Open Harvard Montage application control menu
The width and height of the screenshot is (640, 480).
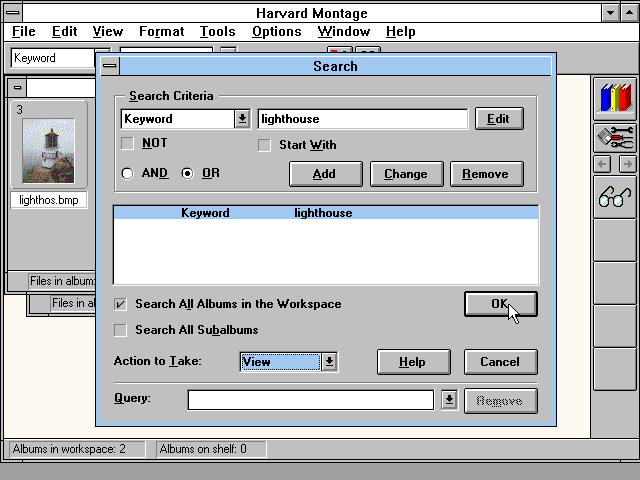11,12
